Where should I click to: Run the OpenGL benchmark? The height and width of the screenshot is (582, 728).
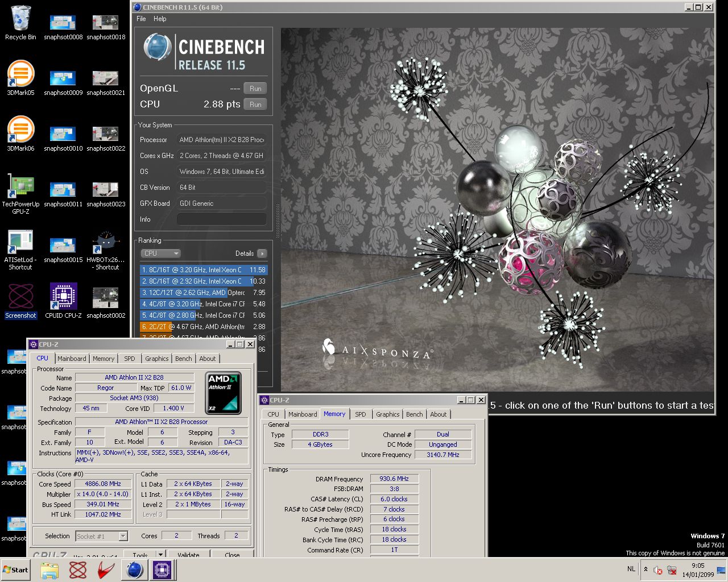click(x=255, y=89)
